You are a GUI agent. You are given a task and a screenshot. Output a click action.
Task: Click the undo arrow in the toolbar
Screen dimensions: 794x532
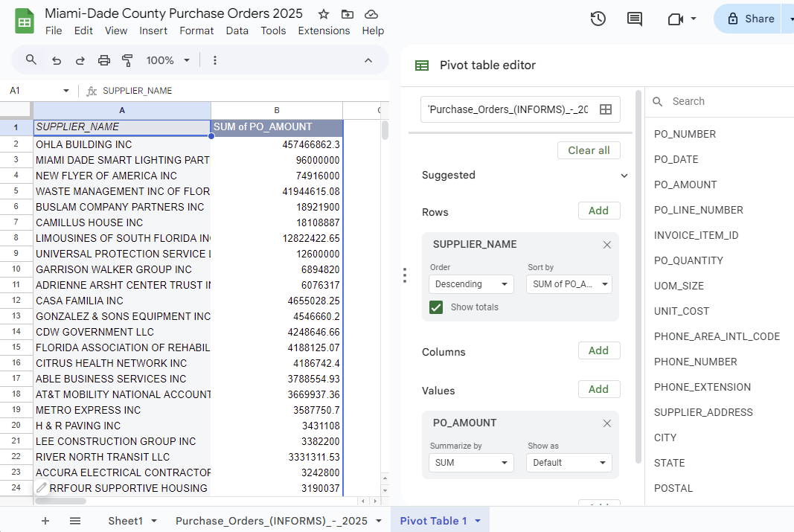(x=56, y=60)
